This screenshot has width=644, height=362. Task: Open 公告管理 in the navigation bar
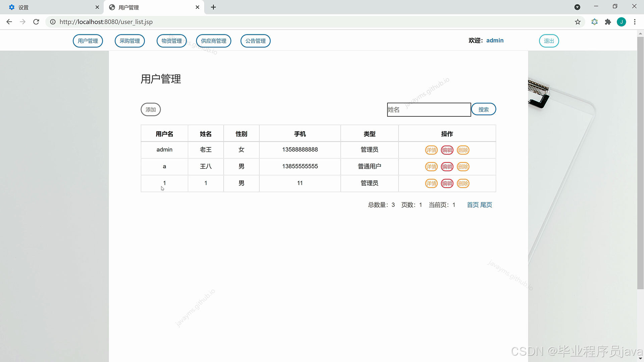(x=256, y=41)
